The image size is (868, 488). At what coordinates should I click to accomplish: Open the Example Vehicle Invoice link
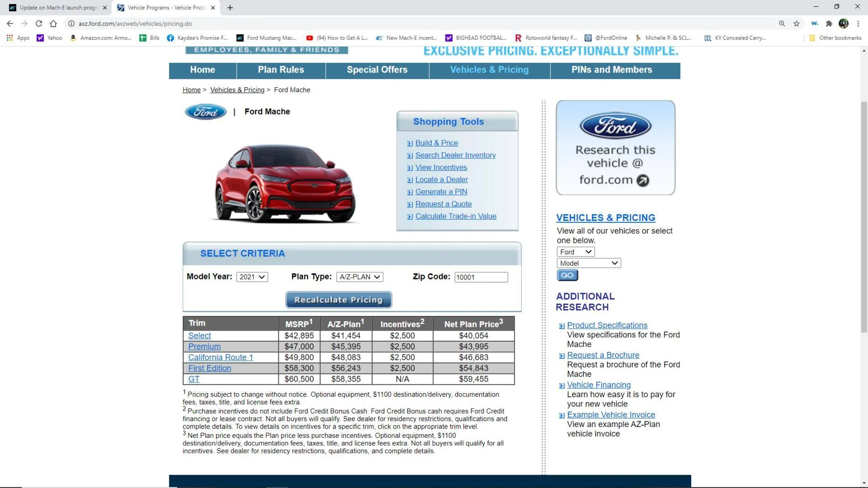pos(611,415)
